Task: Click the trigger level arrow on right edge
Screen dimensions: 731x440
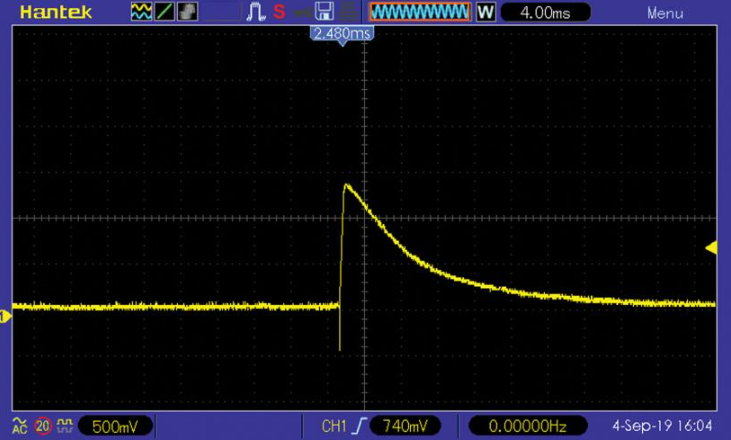Action: [x=711, y=247]
